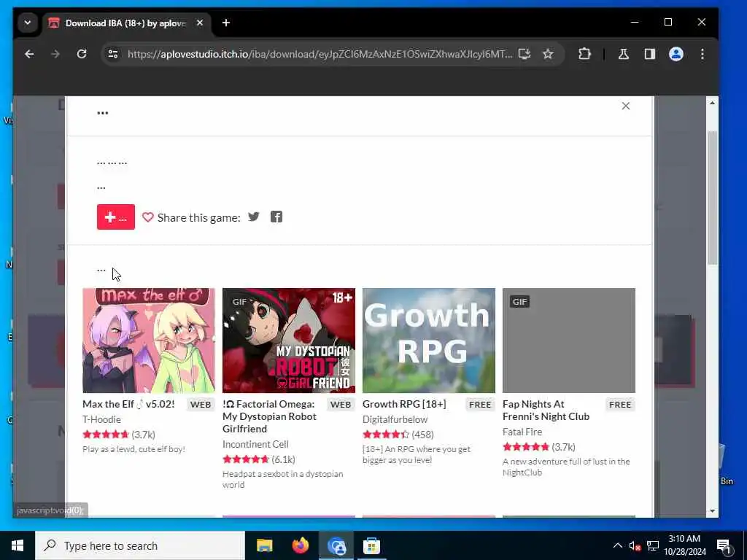Image resolution: width=747 pixels, height=560 pixels.
Task: Click 'A new adventure full of lust' description
Action: tap(566, 467)
